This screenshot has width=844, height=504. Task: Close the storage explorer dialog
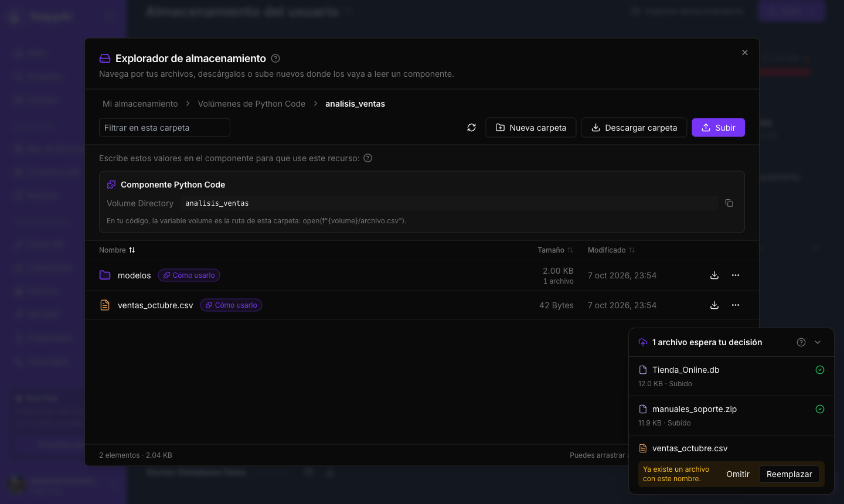[x=745, y=53]
